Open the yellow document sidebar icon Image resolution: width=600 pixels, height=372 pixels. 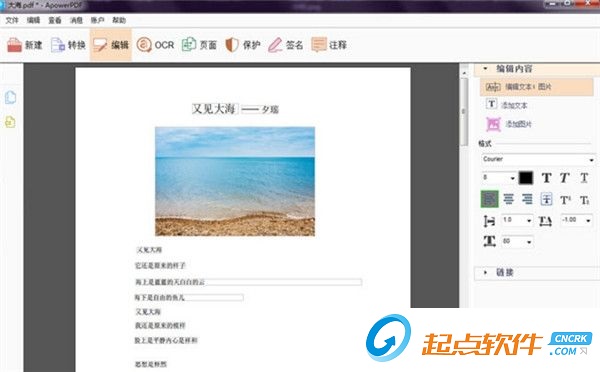click(x=10, y=122)
